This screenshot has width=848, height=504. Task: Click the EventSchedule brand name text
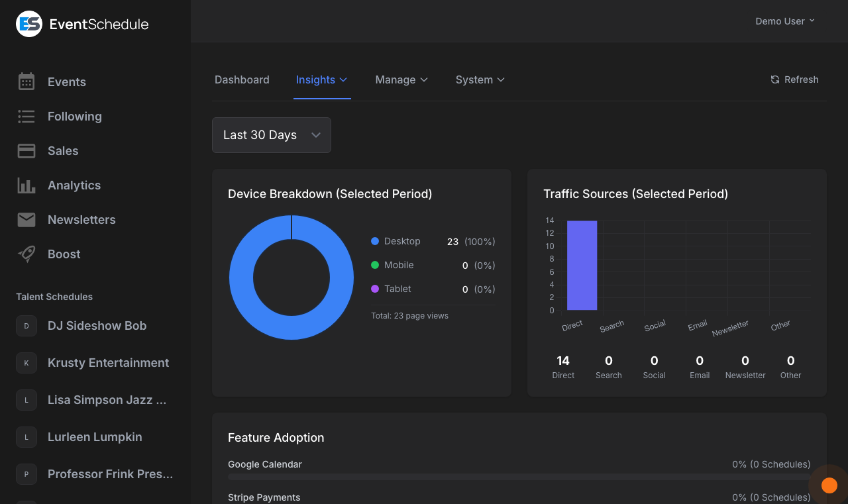click(x=99, y=25)
